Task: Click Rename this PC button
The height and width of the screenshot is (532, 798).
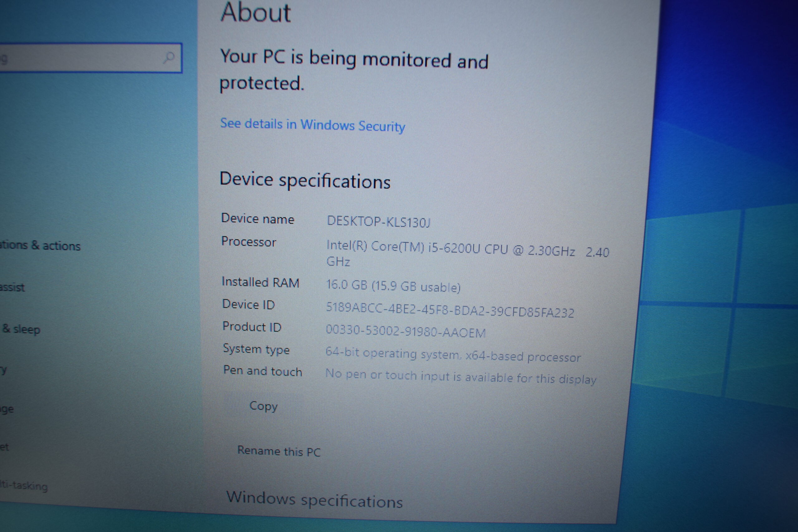Action: pos(279,451)
